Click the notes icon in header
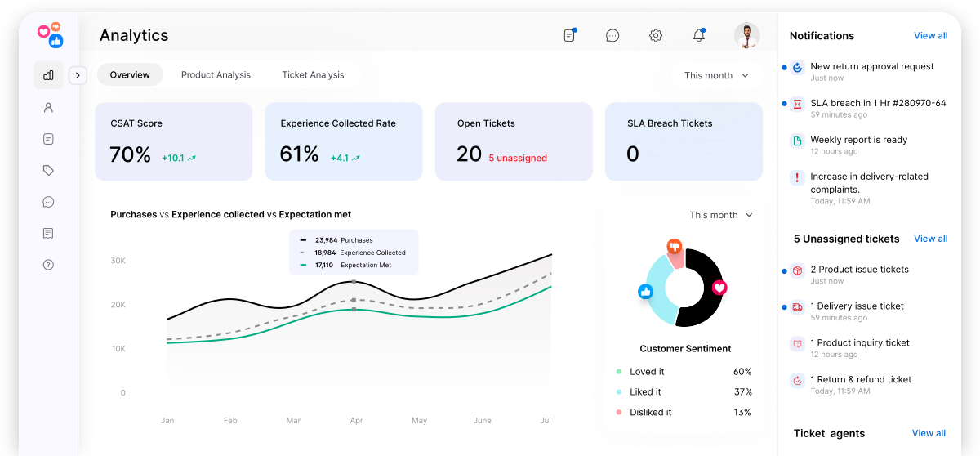This screenshot has width=980, height=456. click(x=569, y=36)
